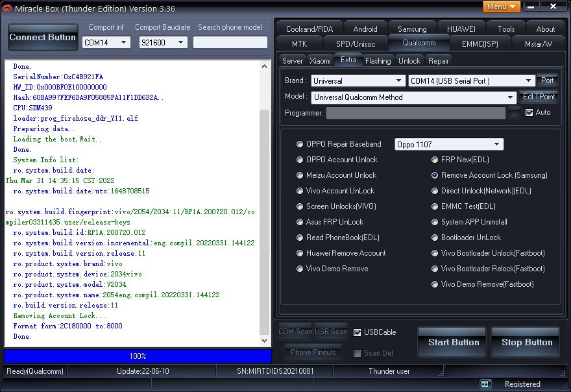Select the Extra sub-tab
Image resolution: width=571 pixels, height=392 pixels.
(348, 60)
